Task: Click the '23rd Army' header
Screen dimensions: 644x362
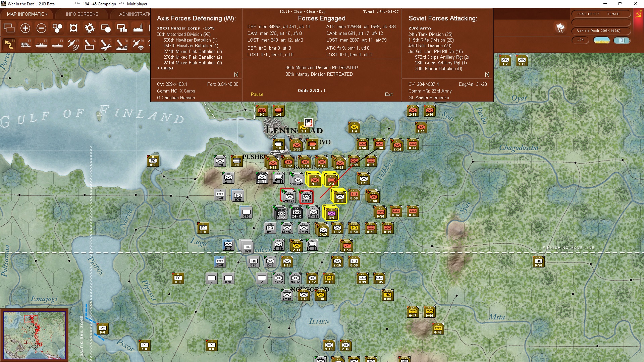Action: coord(420,28)
